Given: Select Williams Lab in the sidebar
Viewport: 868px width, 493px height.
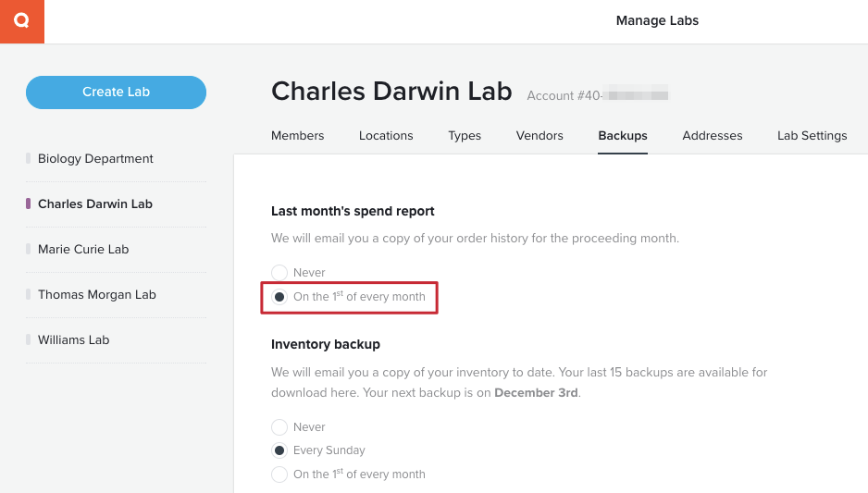Looking at the screenshot, I should [74, 340].
